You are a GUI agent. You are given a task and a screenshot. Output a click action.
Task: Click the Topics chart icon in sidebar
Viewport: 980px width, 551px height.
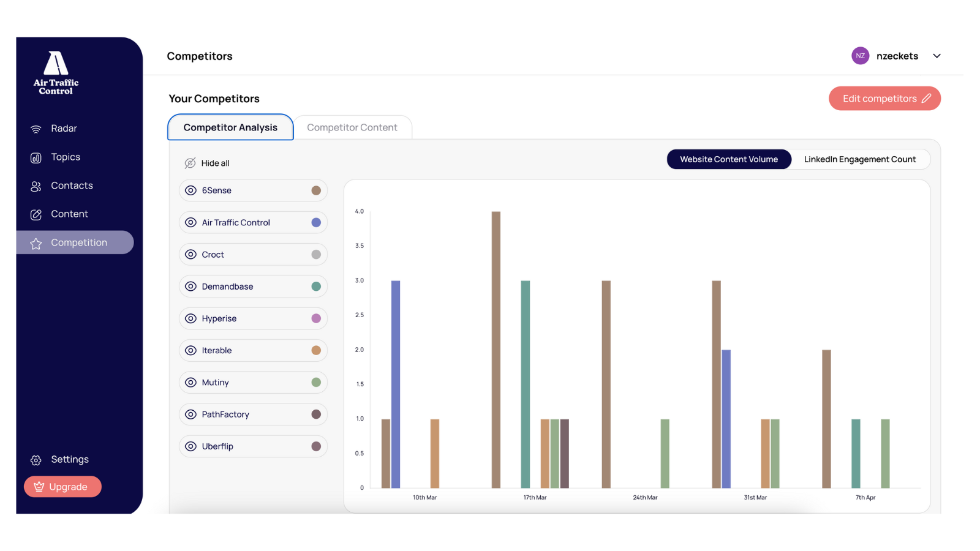pos(36,158)
